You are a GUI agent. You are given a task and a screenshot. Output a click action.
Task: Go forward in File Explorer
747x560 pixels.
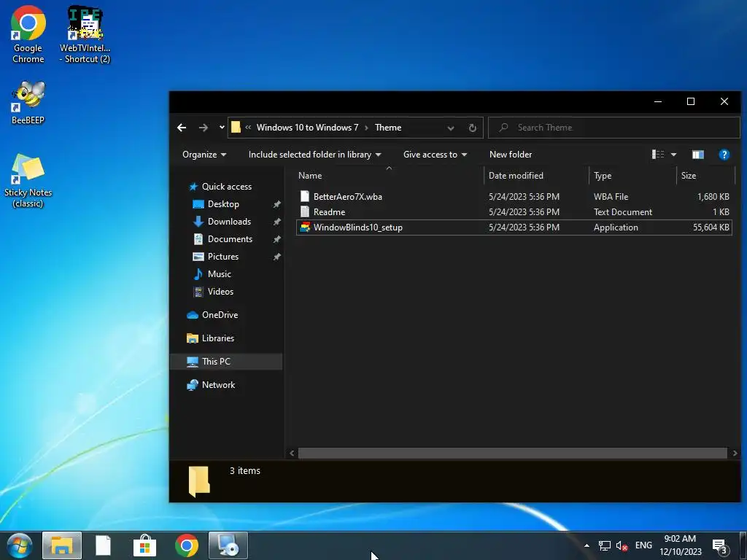coord(204,128)
